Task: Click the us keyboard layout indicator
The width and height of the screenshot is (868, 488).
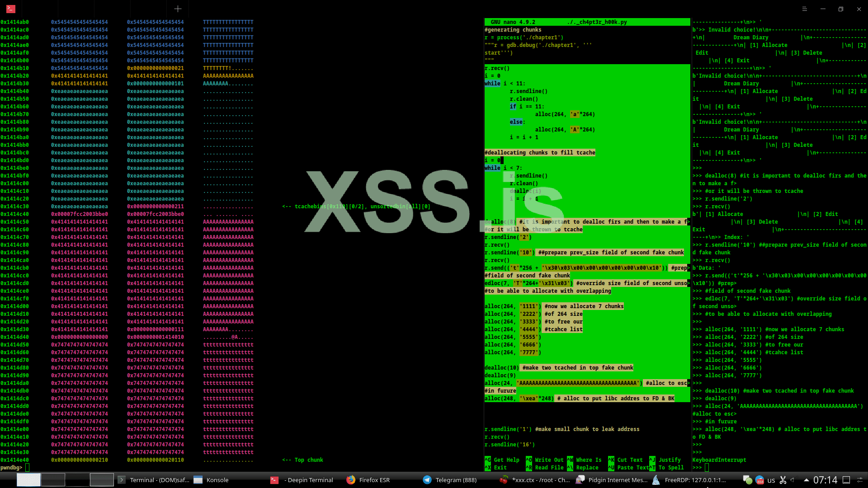Action: coord(771,480)
